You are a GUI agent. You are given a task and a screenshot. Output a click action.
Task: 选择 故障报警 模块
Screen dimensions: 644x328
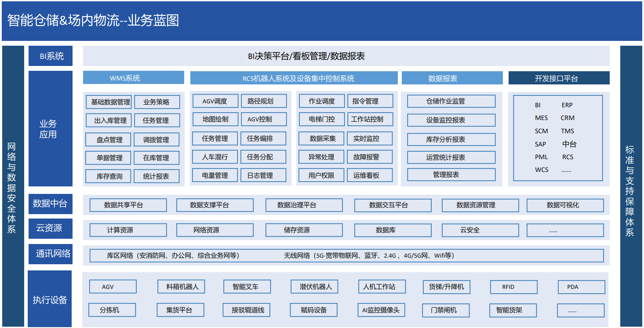[x=371, y=157]
